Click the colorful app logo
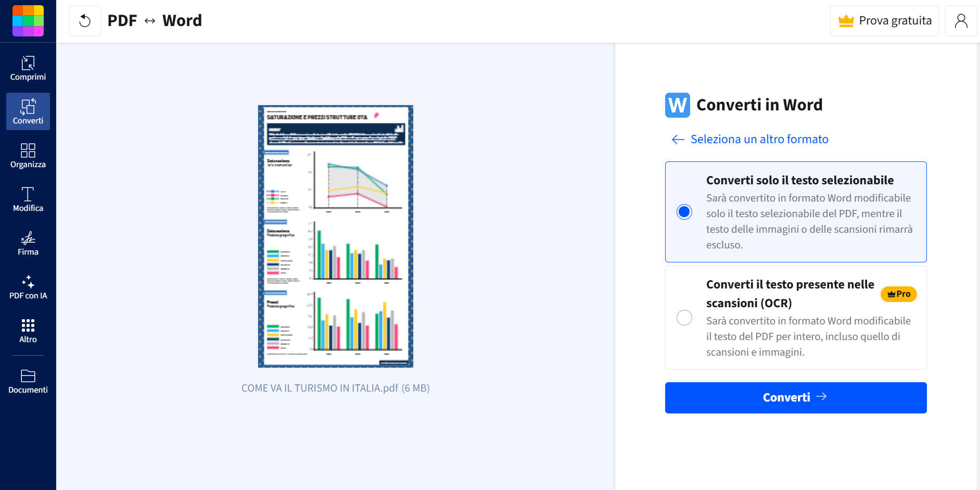980x490 pixels. pos(28,21)
